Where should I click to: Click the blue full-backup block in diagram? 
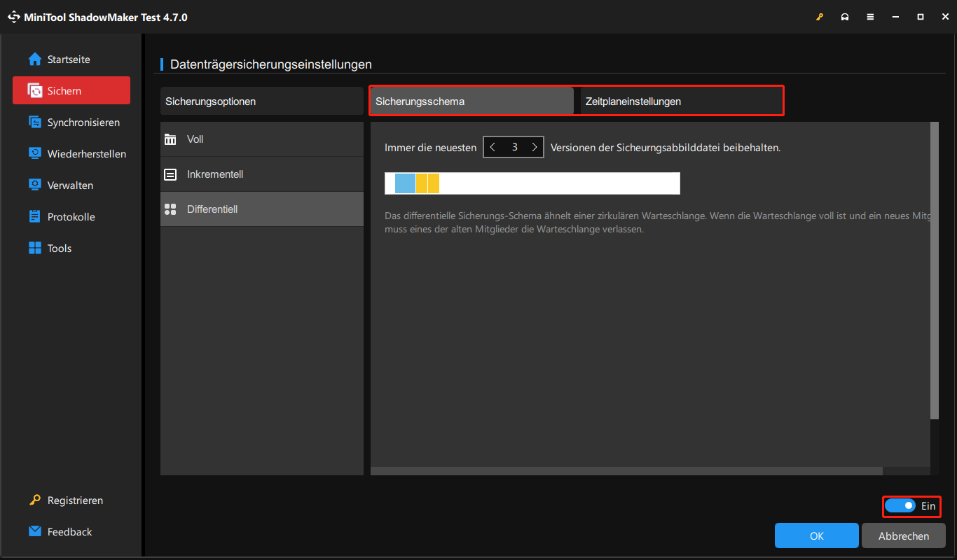405,183
